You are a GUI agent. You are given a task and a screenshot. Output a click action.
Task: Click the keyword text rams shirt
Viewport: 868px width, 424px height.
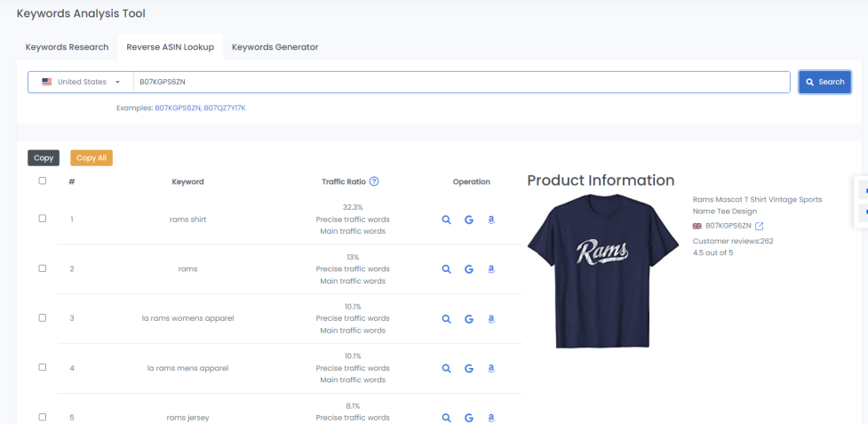(187, 220)
